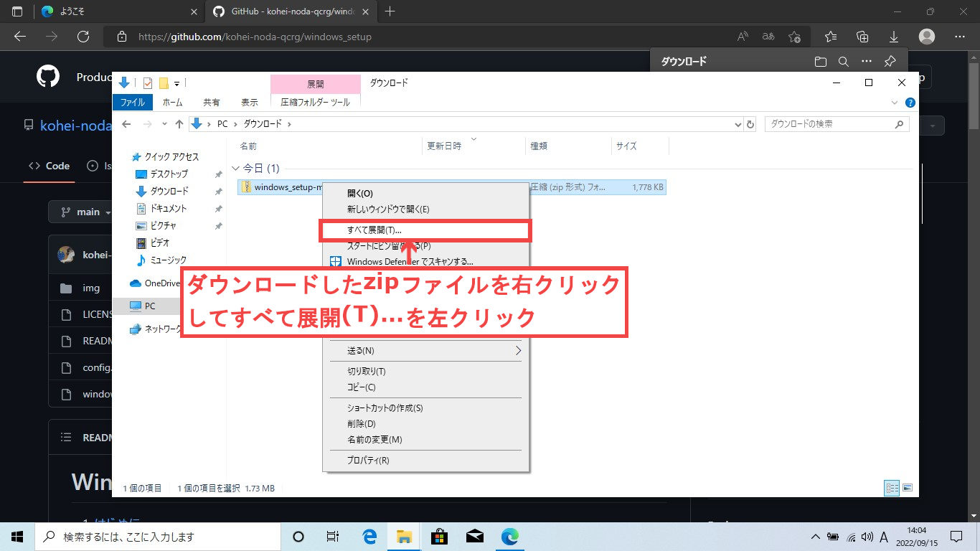This screenshot has width=980, height=551.
Task: Click the zip file icon of windows_setup
Action: point(246,187)
